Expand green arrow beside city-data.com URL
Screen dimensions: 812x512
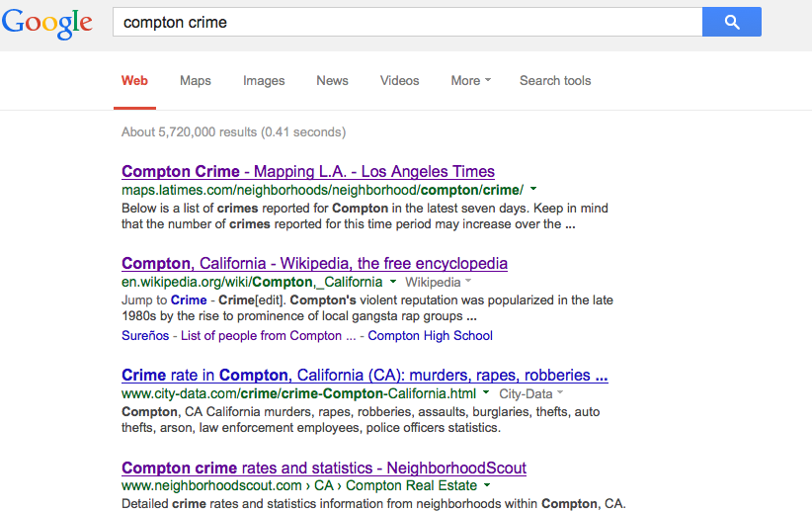point(486,392)
